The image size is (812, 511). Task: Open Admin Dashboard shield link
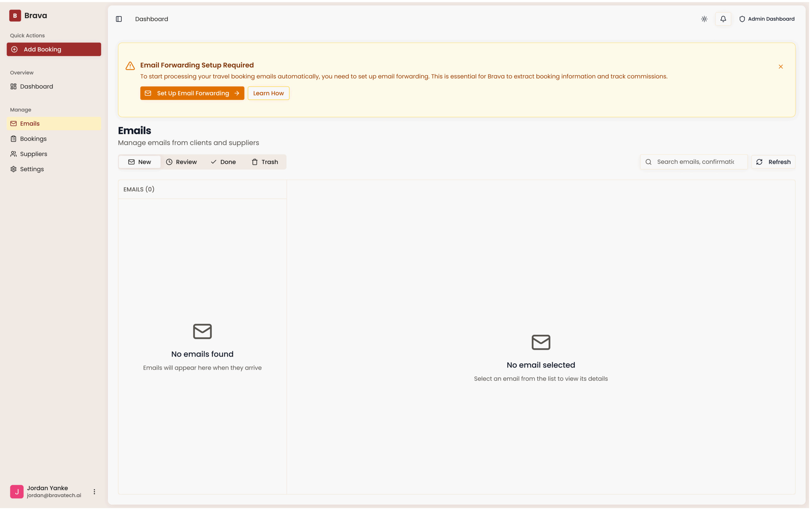click(x=767, y=19)
